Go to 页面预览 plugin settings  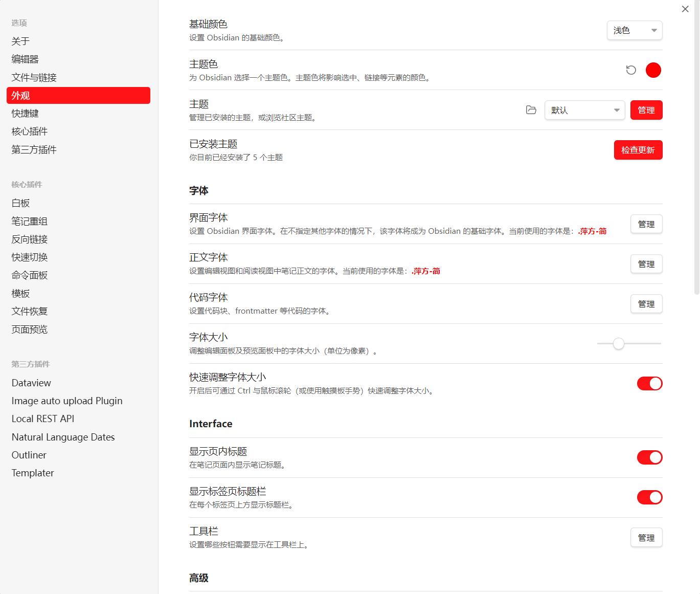tap(78, 329)
